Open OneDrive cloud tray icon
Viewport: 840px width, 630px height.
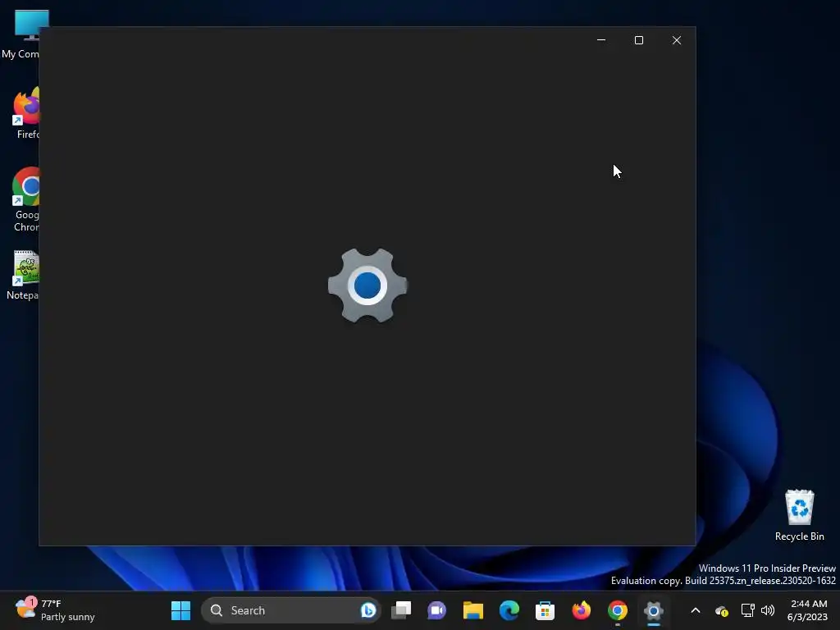(722, 610)
